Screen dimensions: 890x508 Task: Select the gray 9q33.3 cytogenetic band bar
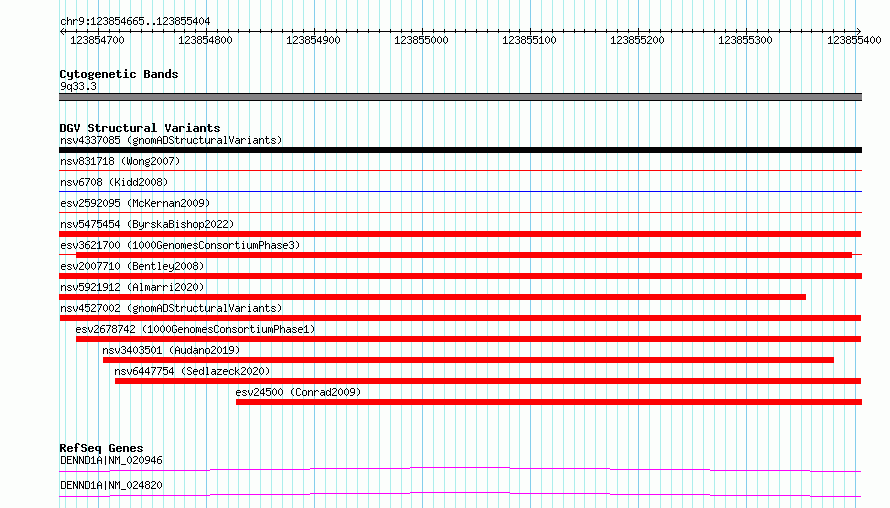(460, 97)
